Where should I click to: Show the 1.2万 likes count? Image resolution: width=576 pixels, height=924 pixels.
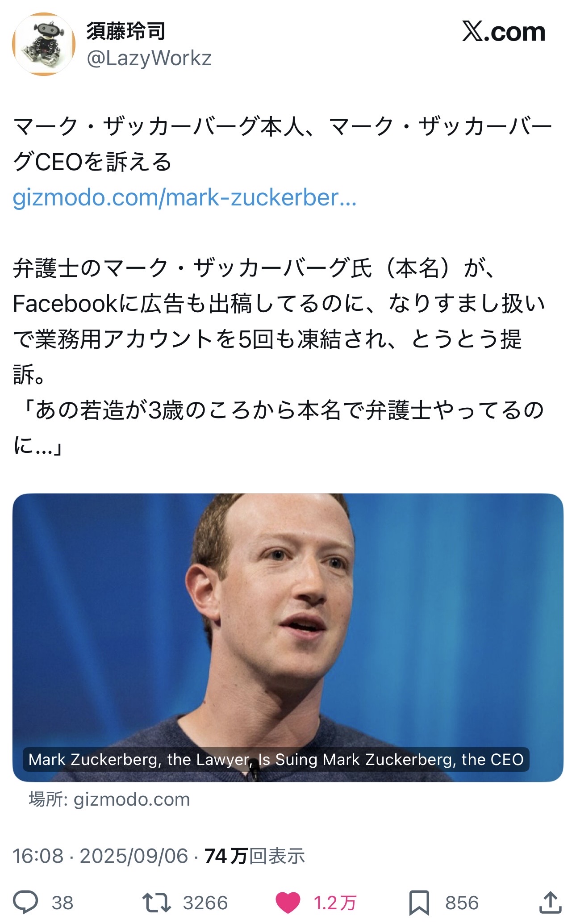tap(335, 903)
